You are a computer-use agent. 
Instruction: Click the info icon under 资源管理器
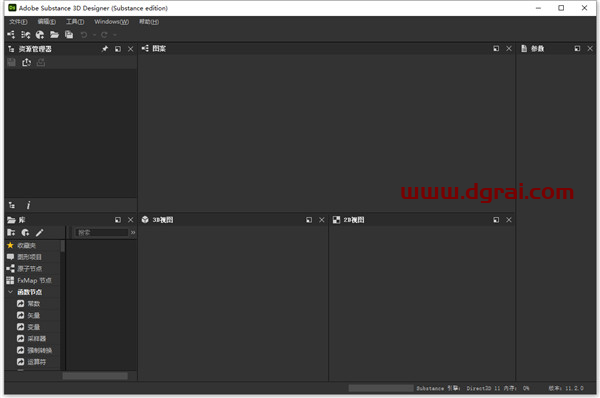[x=28, y=205]
